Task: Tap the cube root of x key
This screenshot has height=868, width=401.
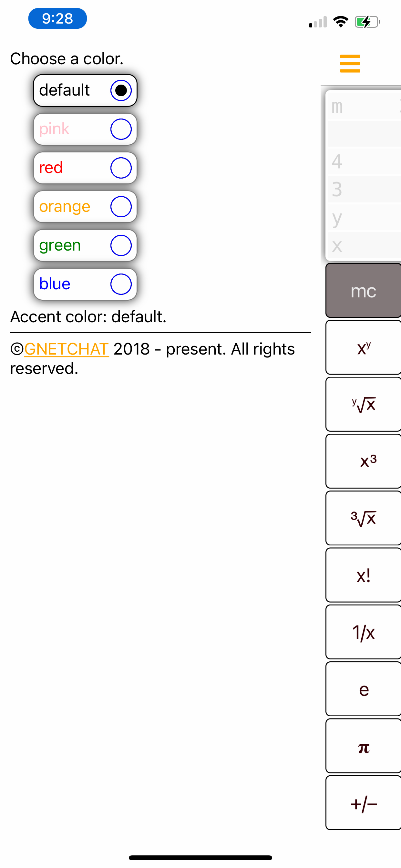Action: point(363,518)
